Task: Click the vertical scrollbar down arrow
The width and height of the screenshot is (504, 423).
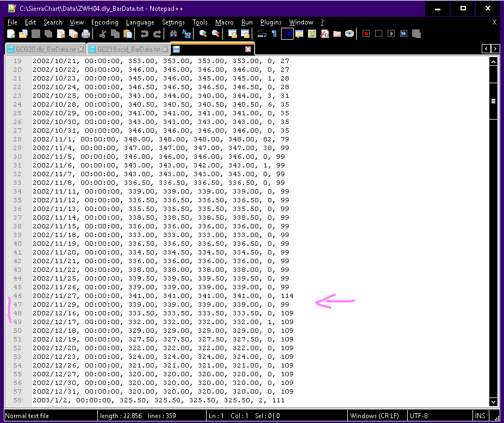Action: click(x=493, y=401)
